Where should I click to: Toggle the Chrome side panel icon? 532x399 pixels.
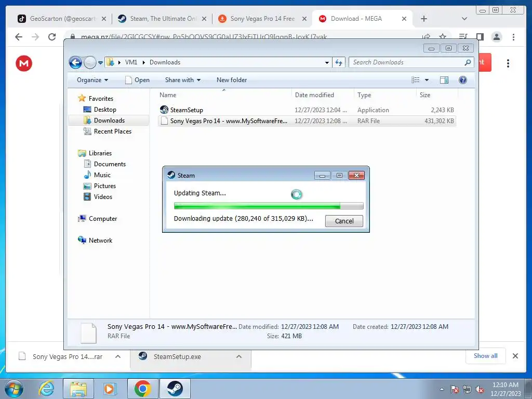click(x=480, y=37)
